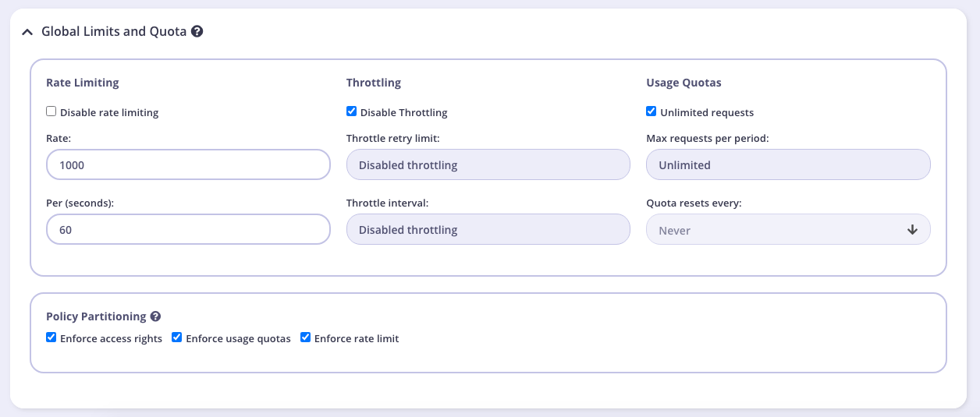Click the Throttle retry limit field
Screen dimensions: 980x417
coord(488,165)
